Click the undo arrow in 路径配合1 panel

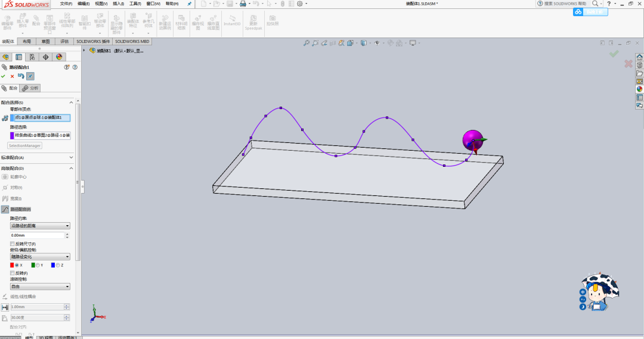click(x=21, y=76)
